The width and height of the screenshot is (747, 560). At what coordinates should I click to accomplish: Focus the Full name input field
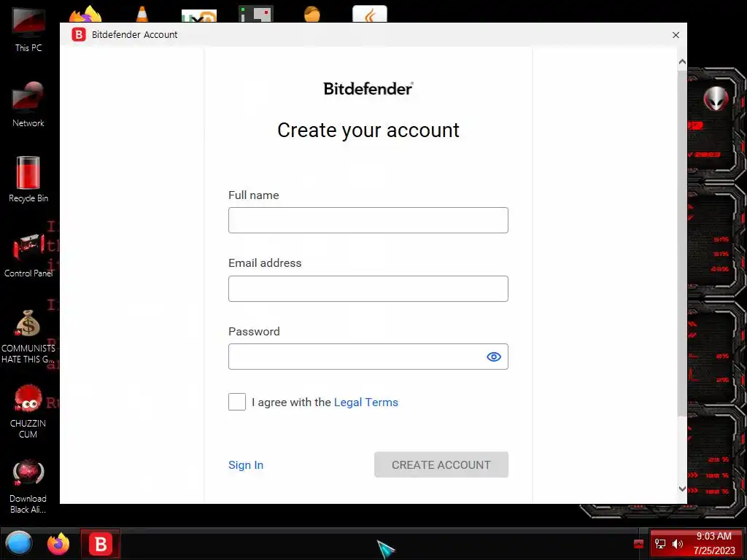[x=368, y=220]
